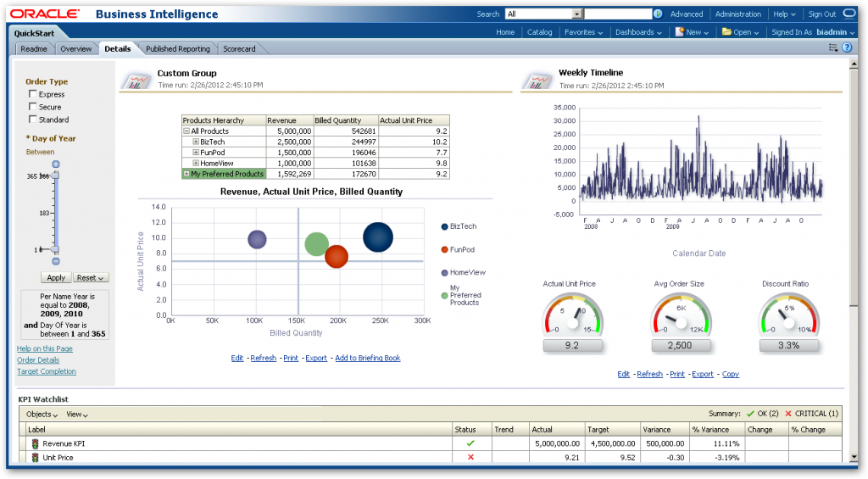The width and height of the screenshot is (868, 479).
Task: Open the help question mark icon
Action: (847, 47)
